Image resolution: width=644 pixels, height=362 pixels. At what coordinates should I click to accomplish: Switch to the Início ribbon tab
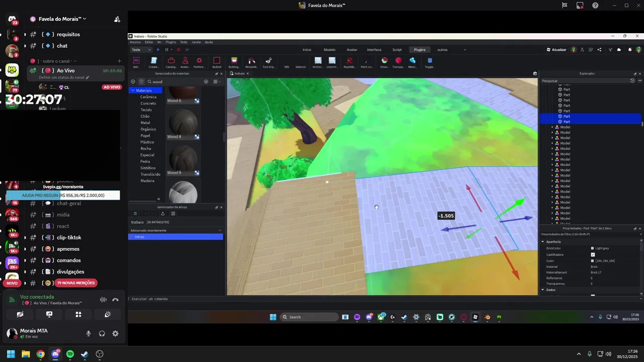[x=307, y=50]
